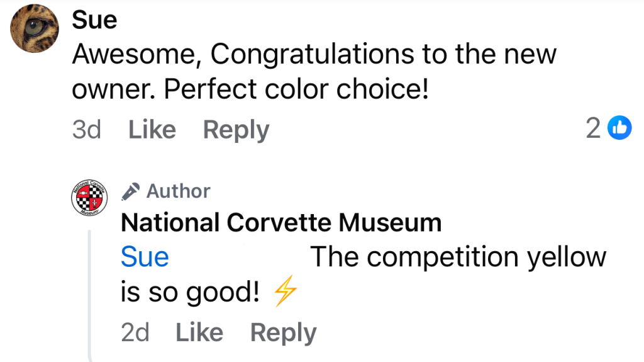This screenshot has width=644, height=362.
Task: Reply to the National Corvette Museum comment
Action: 283,332
